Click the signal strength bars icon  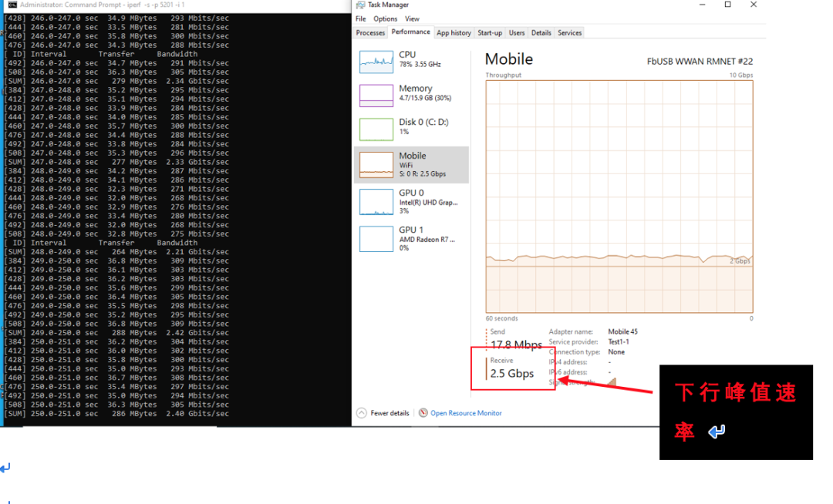612,381
